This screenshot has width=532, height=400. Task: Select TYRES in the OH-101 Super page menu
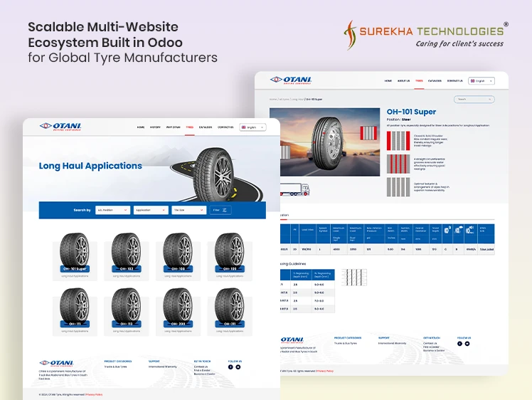419,81
